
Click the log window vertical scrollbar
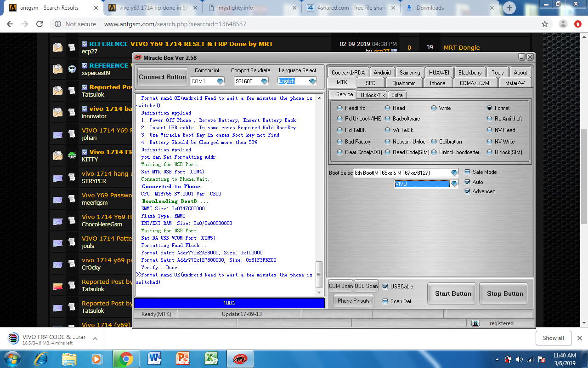click(x=319, y=194)
